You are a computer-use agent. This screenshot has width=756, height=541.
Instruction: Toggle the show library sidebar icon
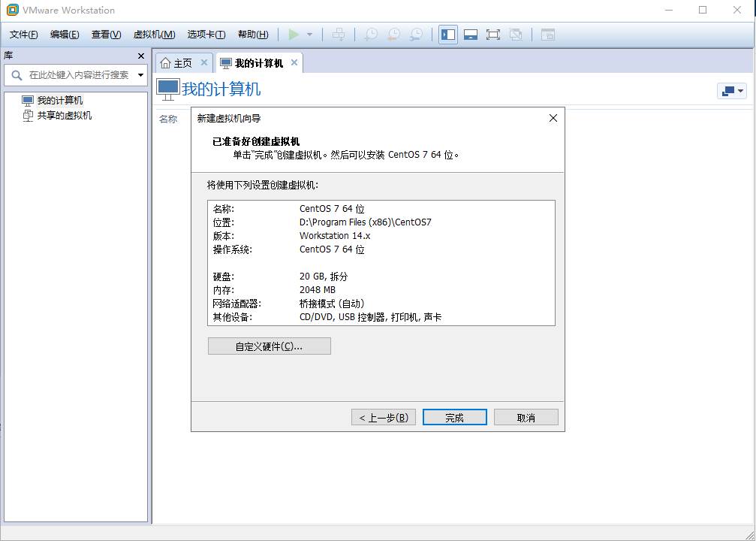point(448,35)
